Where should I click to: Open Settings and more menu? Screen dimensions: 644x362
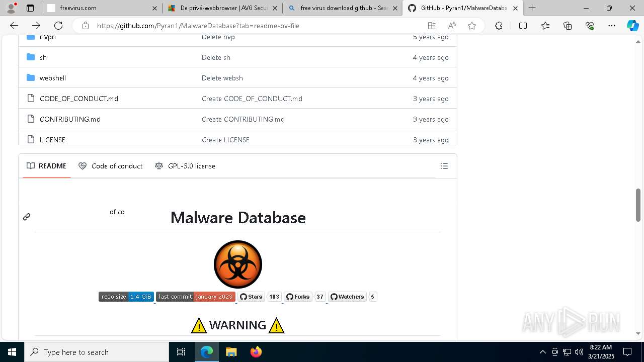[x=612, y=26]
